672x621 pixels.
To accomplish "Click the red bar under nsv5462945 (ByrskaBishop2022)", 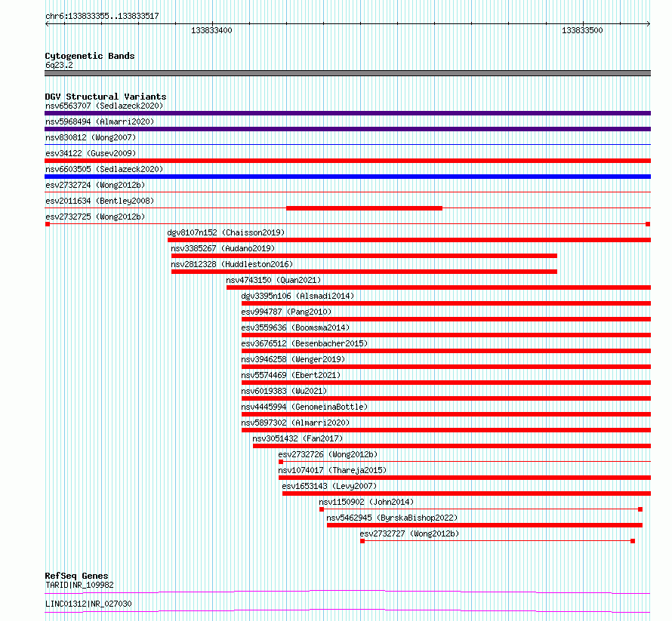I will [x=484, y=525].
